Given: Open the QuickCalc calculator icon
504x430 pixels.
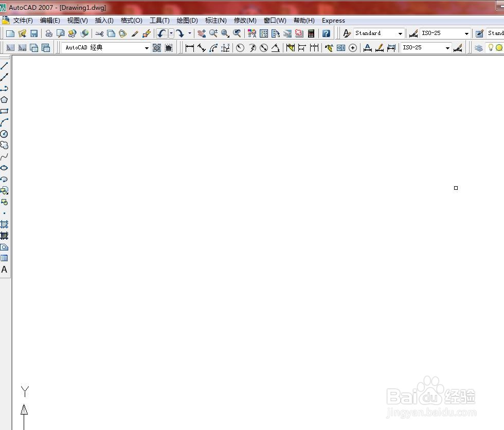Looking at the screenshot, I should click(311, 33).
